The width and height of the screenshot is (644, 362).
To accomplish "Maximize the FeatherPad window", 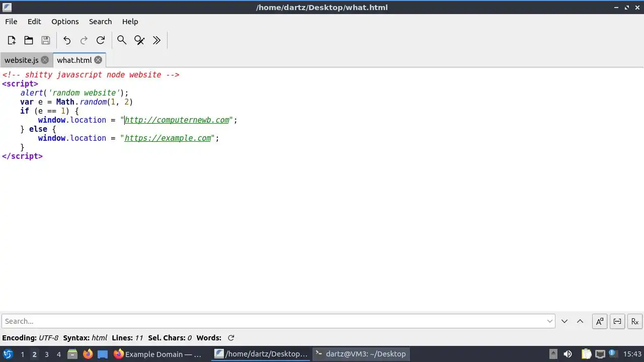I will tap(627, 8).
